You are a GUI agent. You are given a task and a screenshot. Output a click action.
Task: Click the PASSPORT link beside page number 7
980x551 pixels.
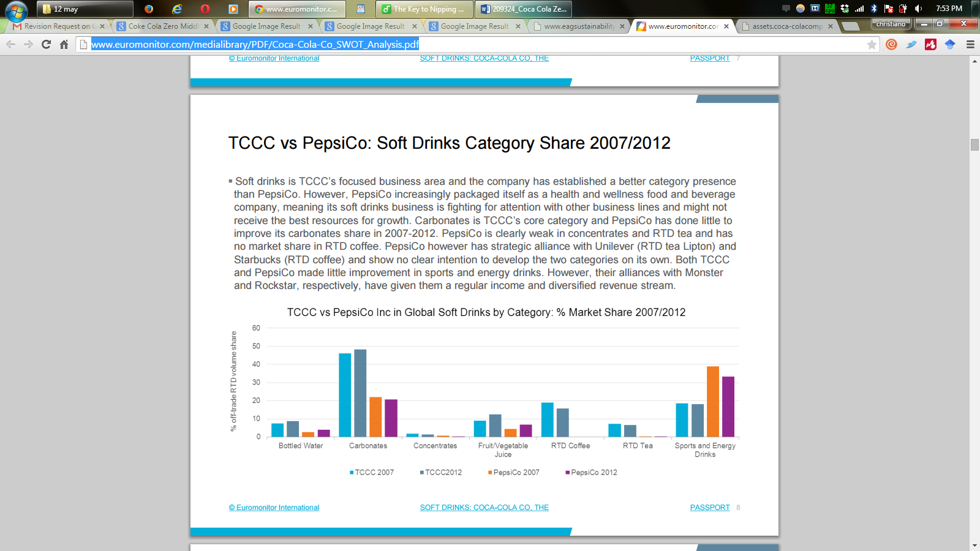(710, 58)
